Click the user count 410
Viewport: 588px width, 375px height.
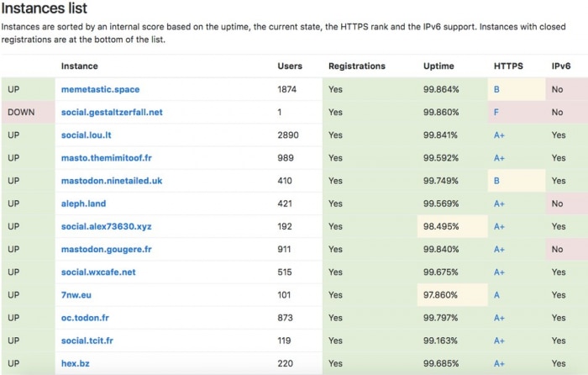pyautogui.click(x=285, y=181)
